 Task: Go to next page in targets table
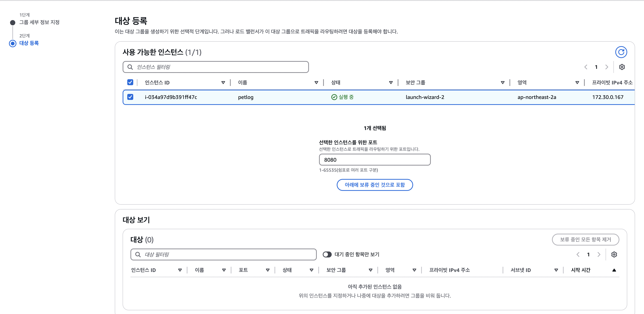tap(599, 254)
